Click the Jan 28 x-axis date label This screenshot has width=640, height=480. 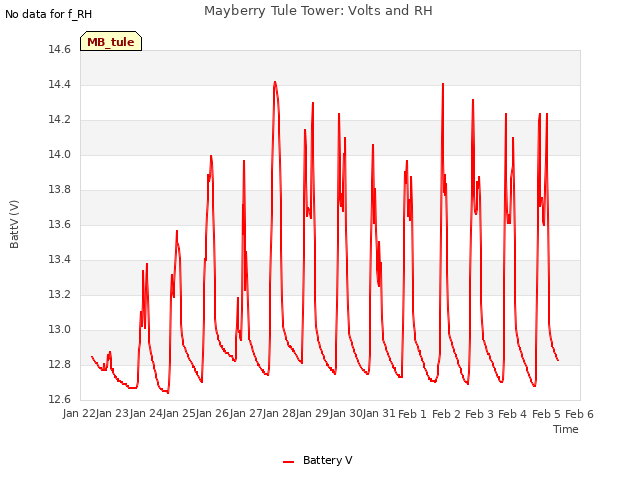point(279,413)
